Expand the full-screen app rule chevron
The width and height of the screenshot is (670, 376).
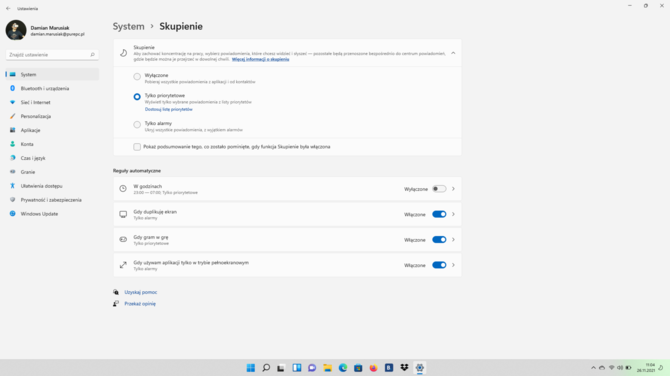pyautogui.click(x=453, y=265)
